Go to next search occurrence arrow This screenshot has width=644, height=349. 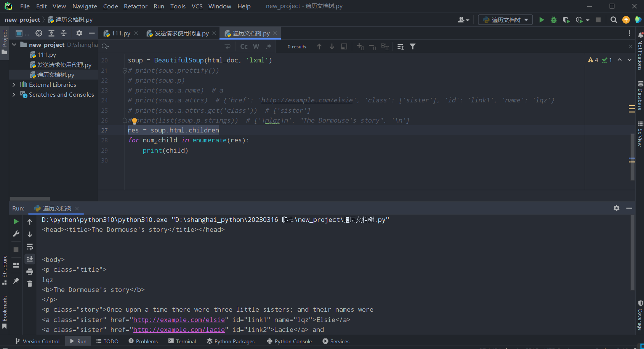[x=332, y=46]
